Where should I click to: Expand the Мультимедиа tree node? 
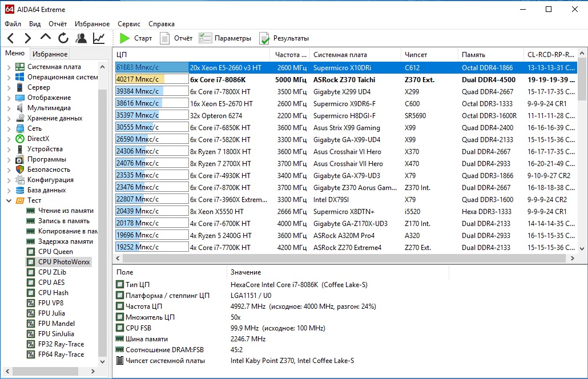[9, 108]
